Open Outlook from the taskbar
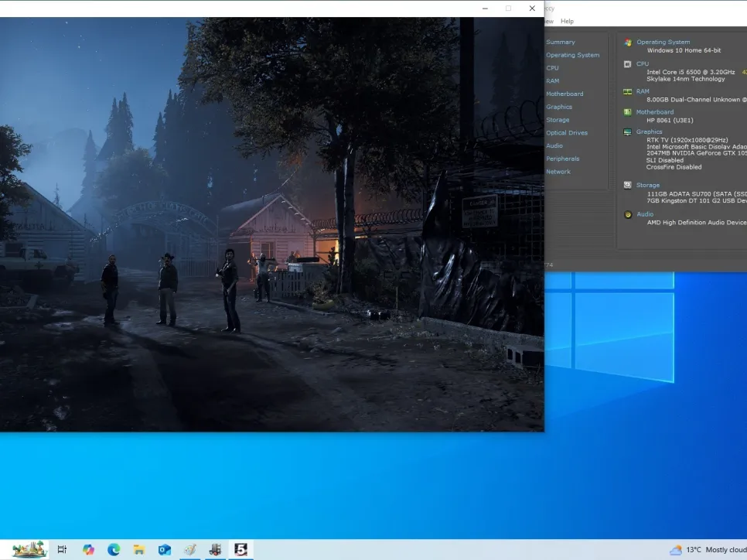This screenshot has width=747, height=560. pos(165,549)
